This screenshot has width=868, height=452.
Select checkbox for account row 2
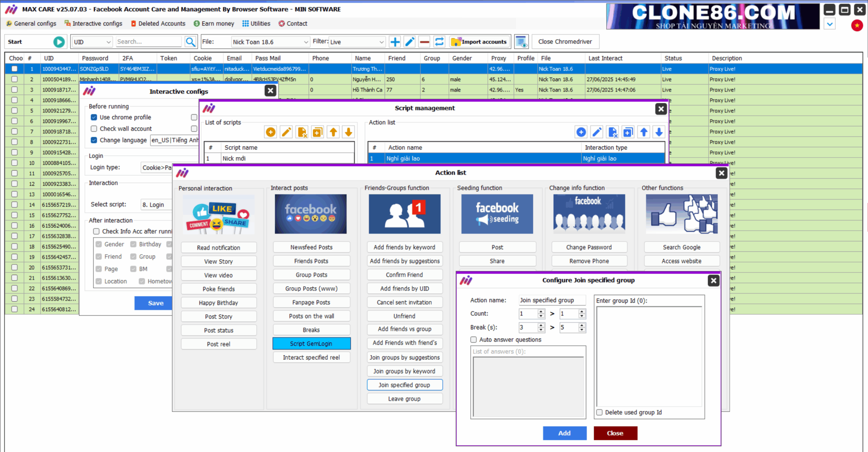pyautogui.click(x=14, y=79)
